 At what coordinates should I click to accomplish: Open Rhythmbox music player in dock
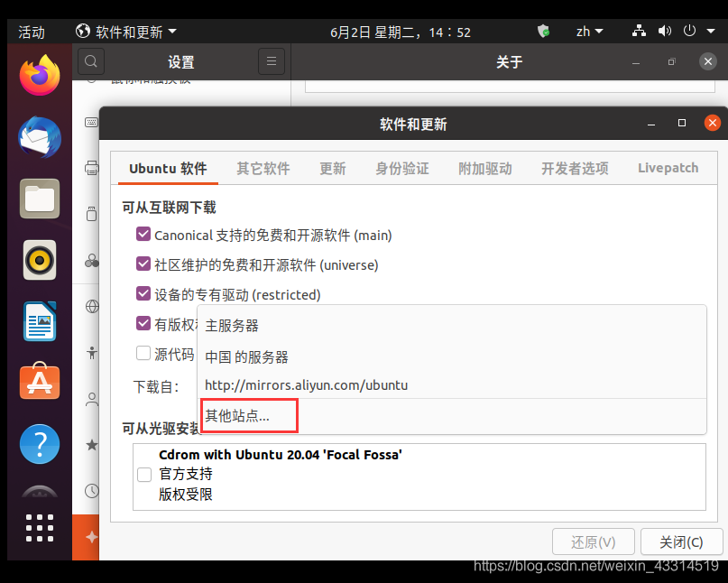click(x=39, y=261)
